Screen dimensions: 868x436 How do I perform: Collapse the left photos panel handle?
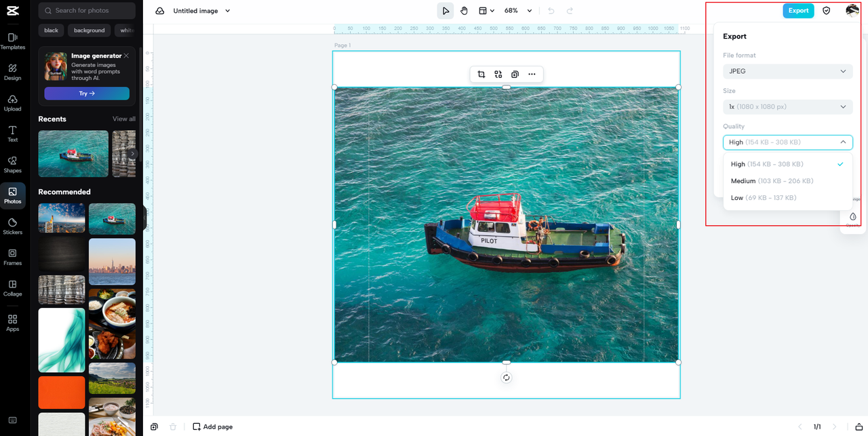pos(144,218)
